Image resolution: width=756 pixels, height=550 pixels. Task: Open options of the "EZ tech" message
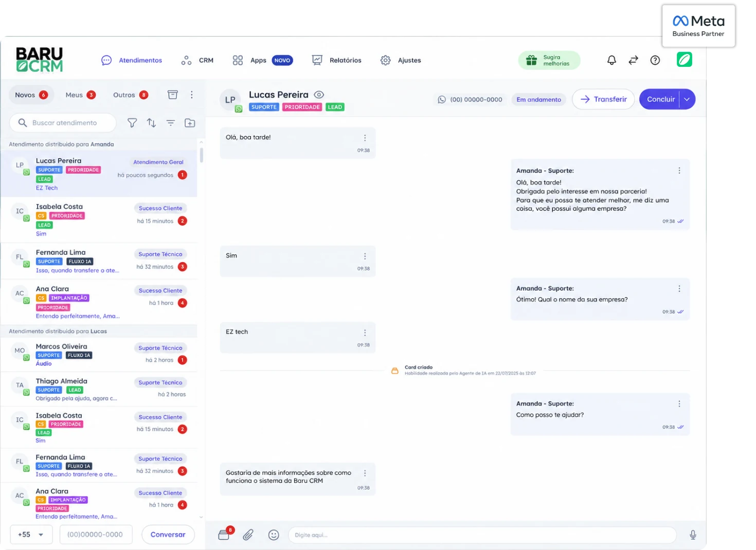pyautogui.click(x=365, y=333)
